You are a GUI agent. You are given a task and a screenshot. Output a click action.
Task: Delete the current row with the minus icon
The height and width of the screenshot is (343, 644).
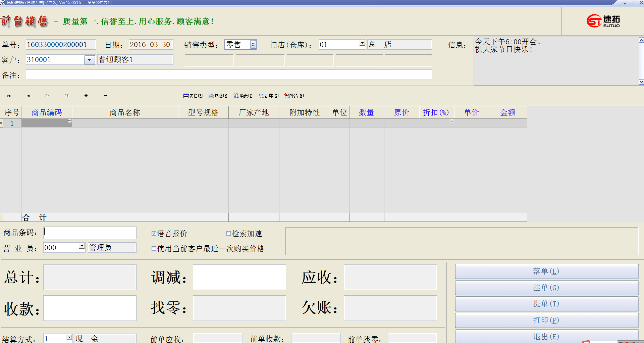105,96
